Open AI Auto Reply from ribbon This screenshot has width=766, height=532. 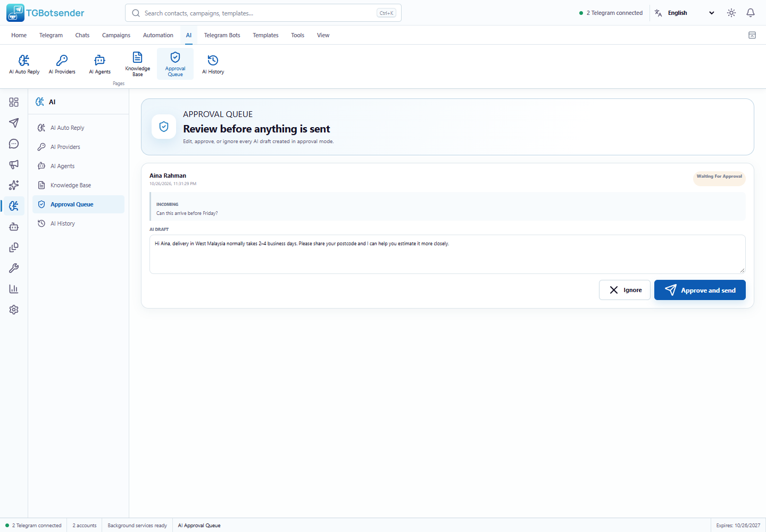coord(24,64)
